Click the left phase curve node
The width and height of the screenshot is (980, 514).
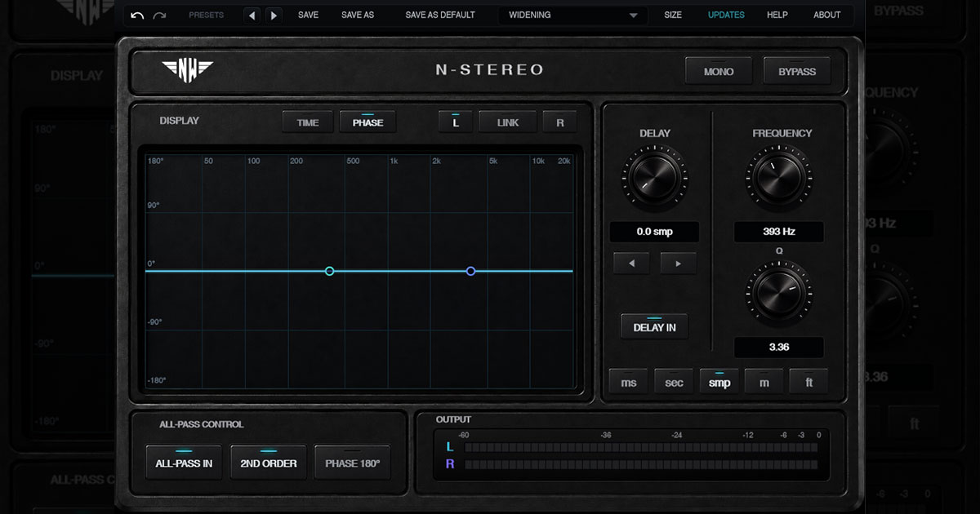point(330,271)
